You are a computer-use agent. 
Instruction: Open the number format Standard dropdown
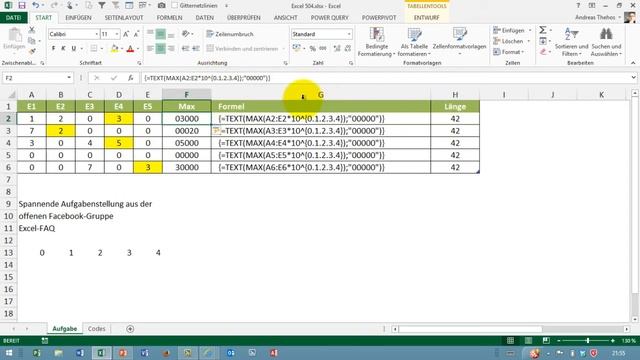349,34
